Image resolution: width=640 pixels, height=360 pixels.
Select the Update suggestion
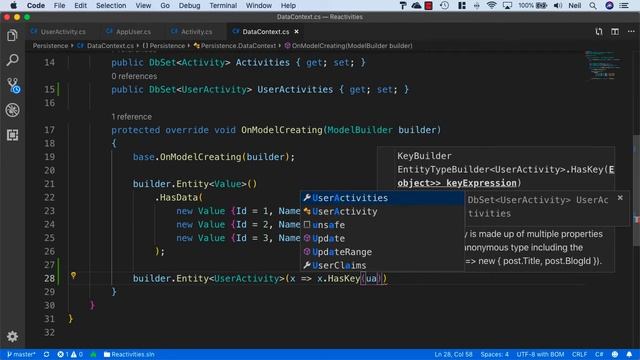382,238
